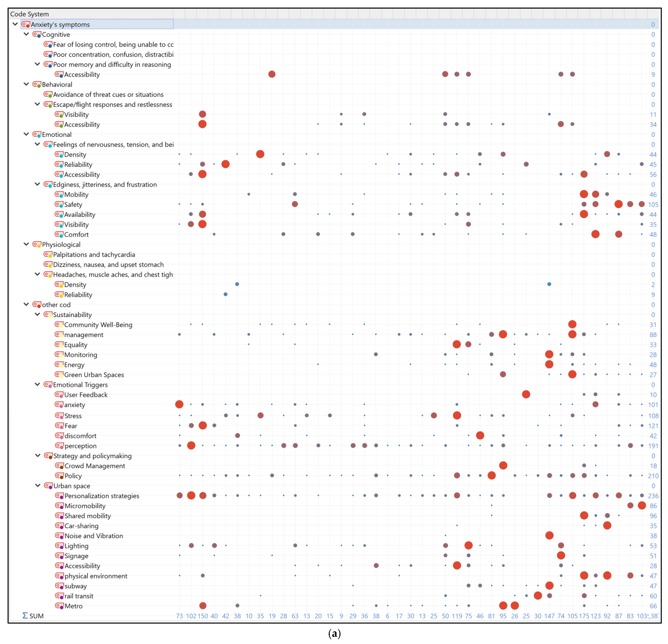The height and width of the screenshot is (644, 668).
Task: Click the code icon beside Car-sharing
Action: tap(59, 526)
